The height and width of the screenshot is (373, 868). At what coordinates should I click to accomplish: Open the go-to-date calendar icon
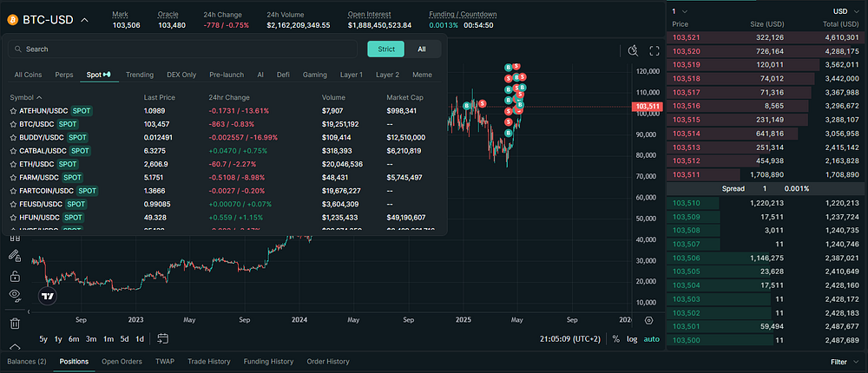coord(163,338)
